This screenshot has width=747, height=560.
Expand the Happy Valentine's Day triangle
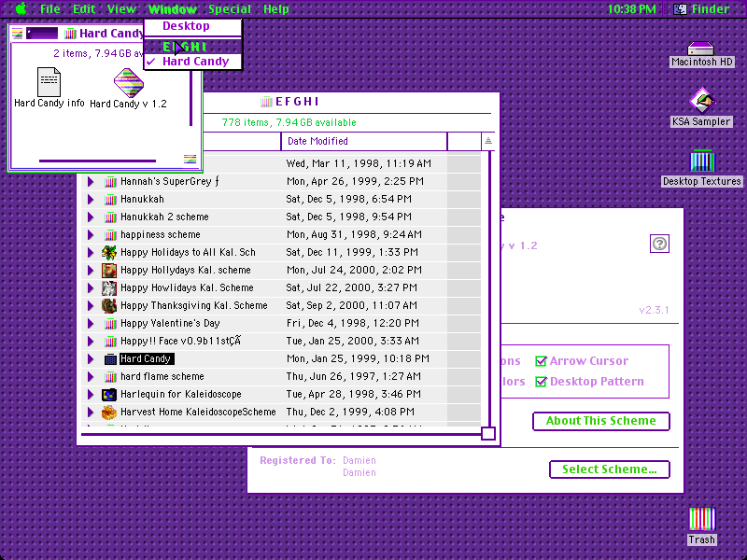point(91,323)
